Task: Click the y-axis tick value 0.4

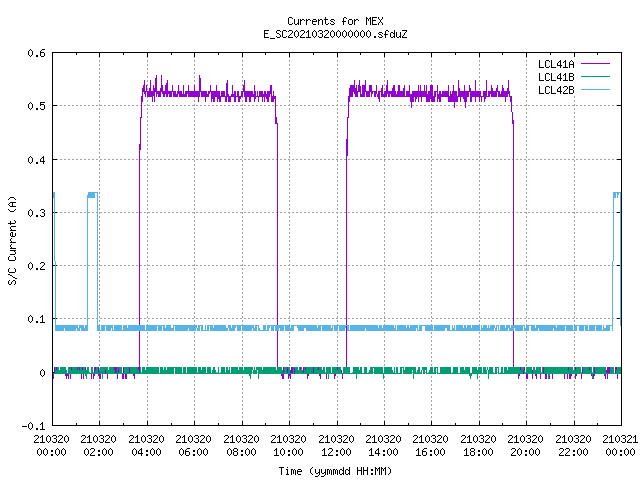Action: [x=36, y=160]
